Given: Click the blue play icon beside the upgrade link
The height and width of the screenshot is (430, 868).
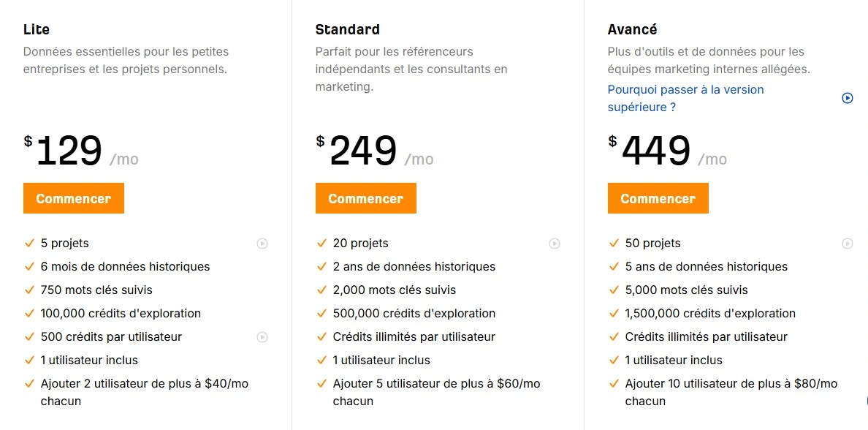Looking at the screenshot, I should 847,98.
